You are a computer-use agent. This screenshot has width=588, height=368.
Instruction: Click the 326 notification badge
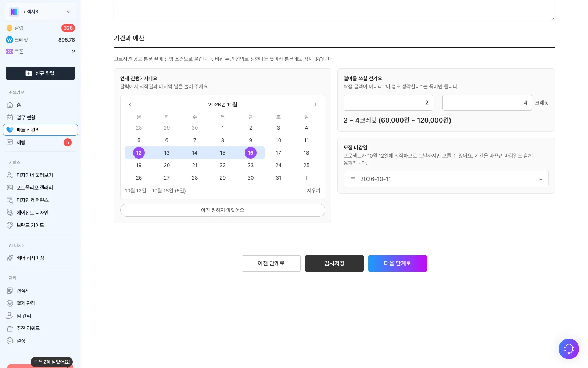click(x=68, y=28)
